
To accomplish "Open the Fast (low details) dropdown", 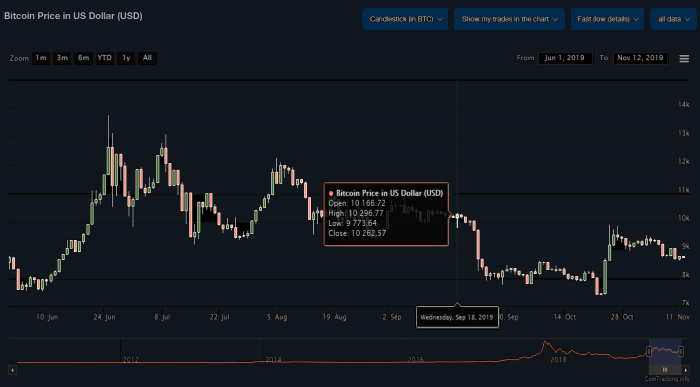I will [x=607, y=19].
